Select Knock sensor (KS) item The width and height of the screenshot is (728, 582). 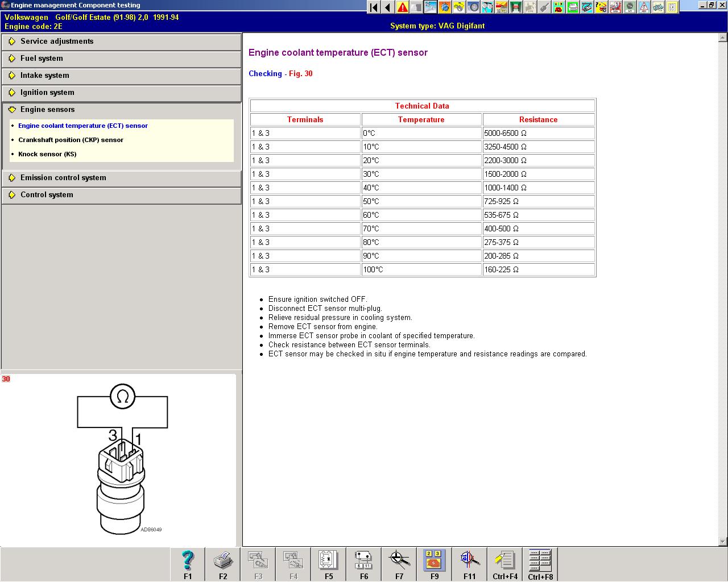coord(47,154)
